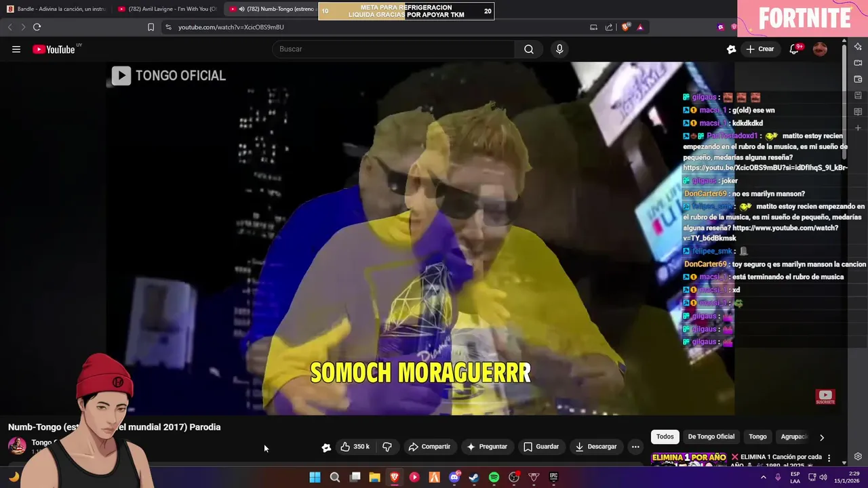Image resolution: width=868 pixels, height=488 pixels.
Task: Select the Tongo filter chip
Action: pos(757,436)
